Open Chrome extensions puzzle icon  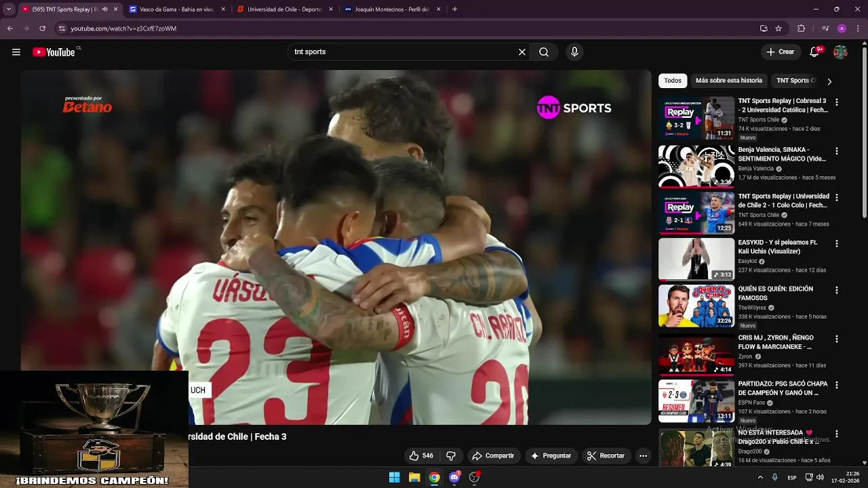801,28
